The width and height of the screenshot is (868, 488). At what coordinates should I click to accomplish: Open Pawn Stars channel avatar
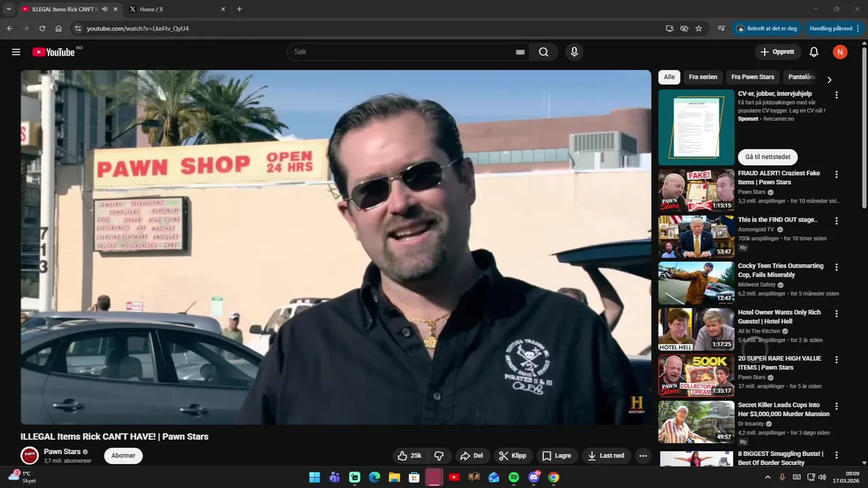29,455
